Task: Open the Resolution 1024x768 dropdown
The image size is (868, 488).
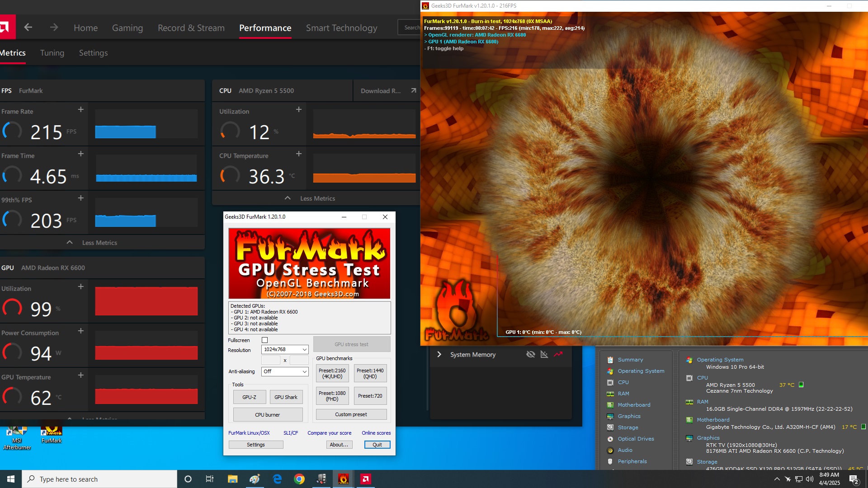Action: (x=285, y=349)
